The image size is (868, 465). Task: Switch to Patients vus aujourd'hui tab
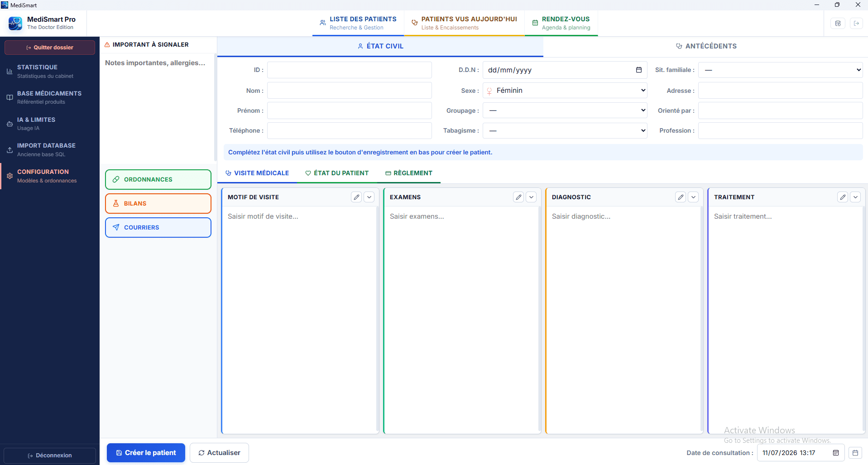(x=464, y=23)
